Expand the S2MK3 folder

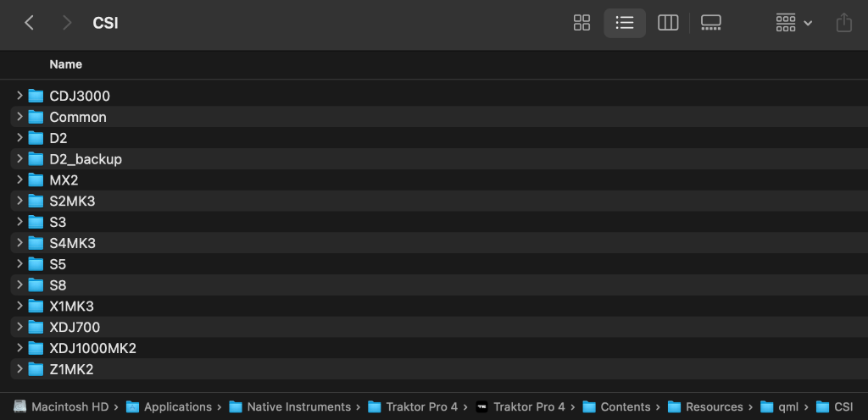[x=19, y=201]
